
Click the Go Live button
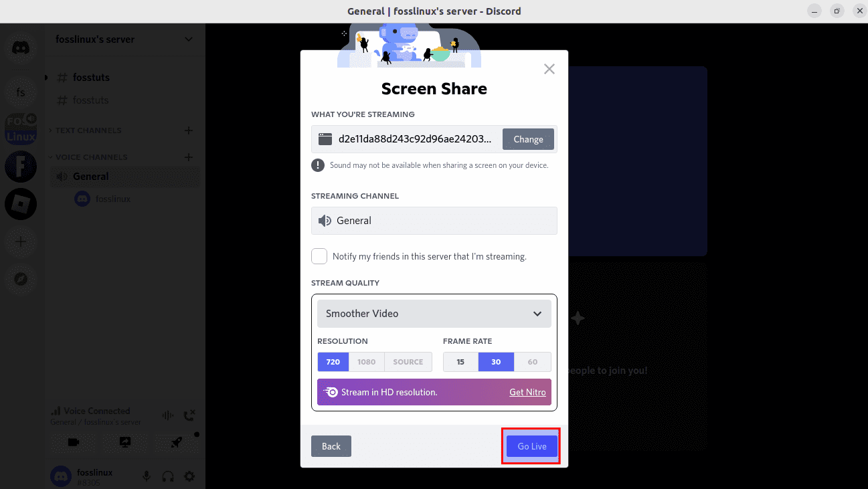[532, 446]
